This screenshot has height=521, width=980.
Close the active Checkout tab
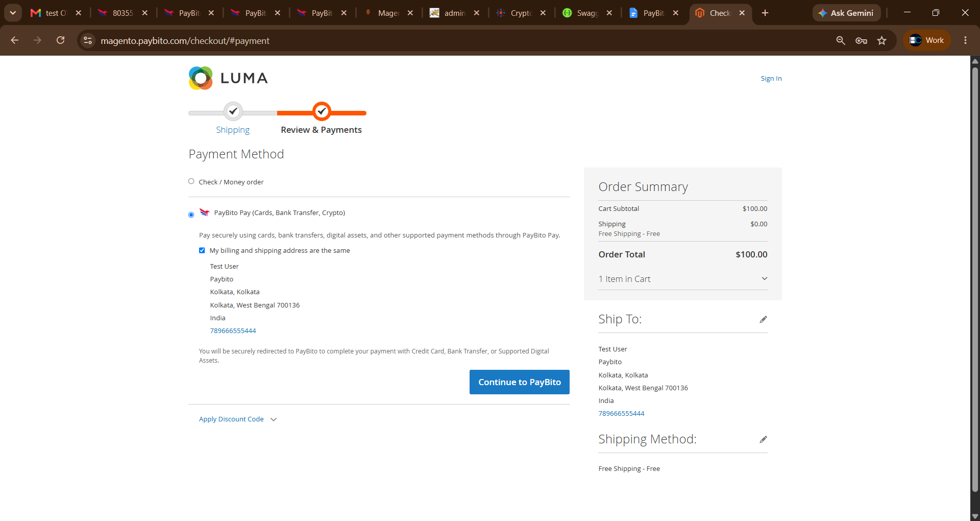(x=742, y=13)
